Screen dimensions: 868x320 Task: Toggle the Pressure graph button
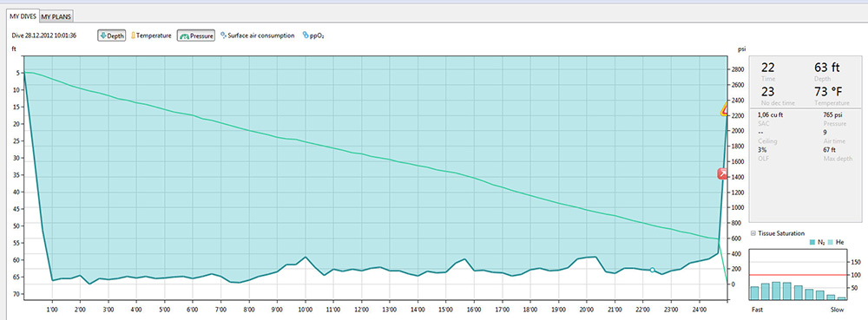click(196, 36)
